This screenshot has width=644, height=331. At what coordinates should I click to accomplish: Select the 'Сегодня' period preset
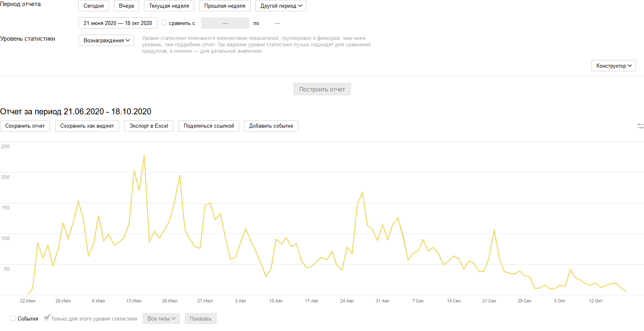(94, 6)
